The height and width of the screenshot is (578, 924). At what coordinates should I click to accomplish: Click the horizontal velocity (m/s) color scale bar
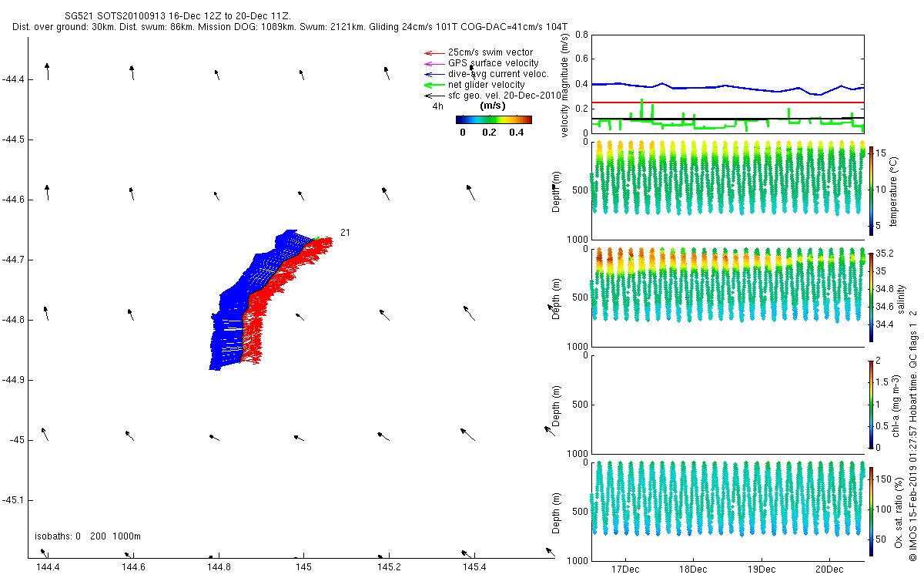point(494,119)
